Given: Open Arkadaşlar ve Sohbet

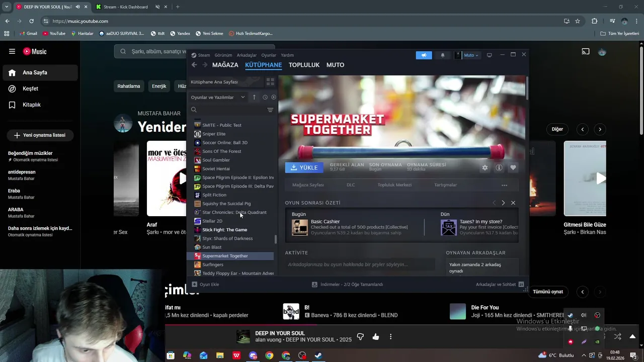Looking at the screenshot, I should coord(500,285).
